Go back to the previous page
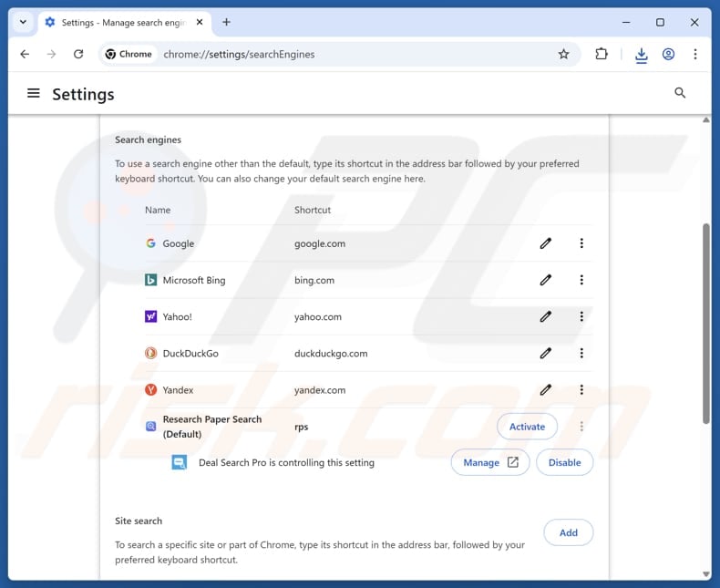This screenshot has width=720, height=588. point(25,54)
